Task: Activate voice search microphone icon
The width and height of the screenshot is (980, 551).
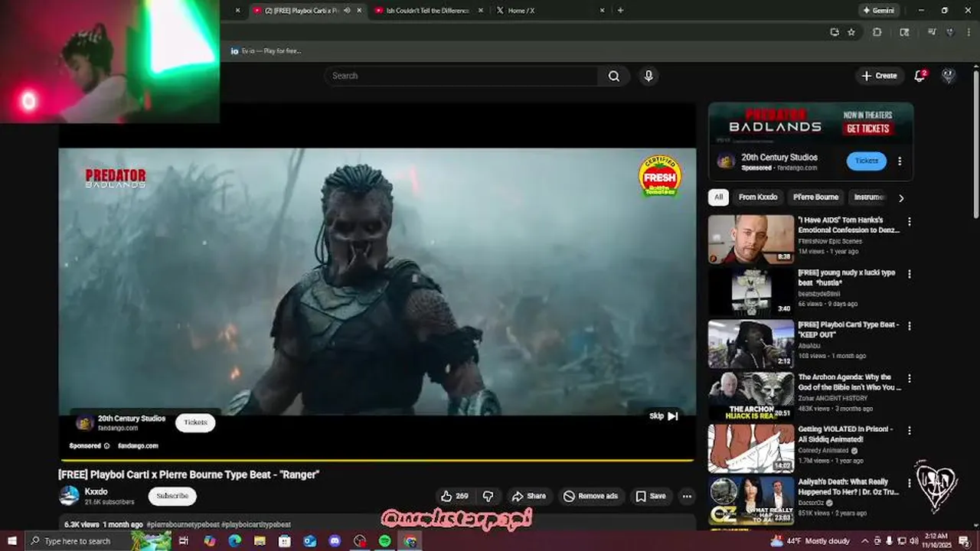Action: click(648, 76)
